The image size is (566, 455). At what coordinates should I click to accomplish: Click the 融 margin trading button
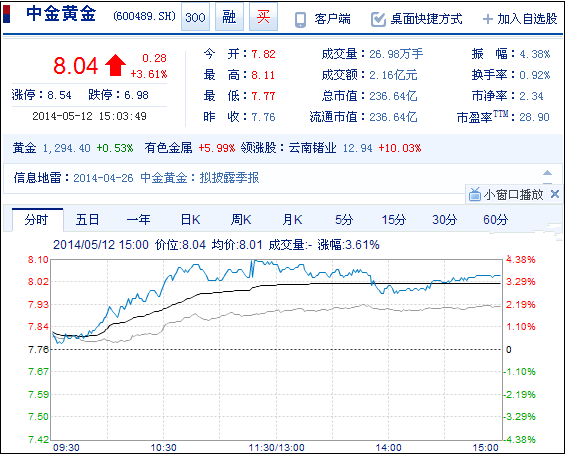229,17
